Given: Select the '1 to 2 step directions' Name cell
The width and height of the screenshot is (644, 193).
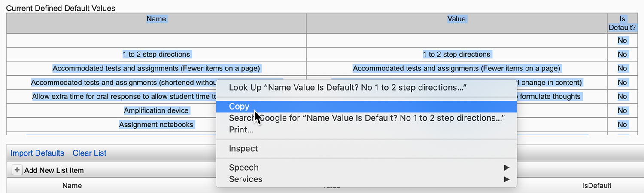Looking at the screenshot, I should [x=156, y=55].
